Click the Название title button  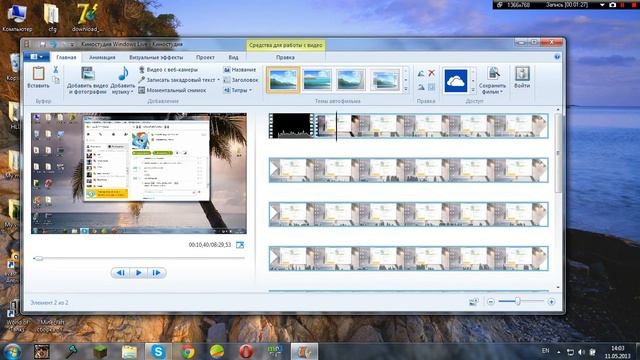coord(240,70)
